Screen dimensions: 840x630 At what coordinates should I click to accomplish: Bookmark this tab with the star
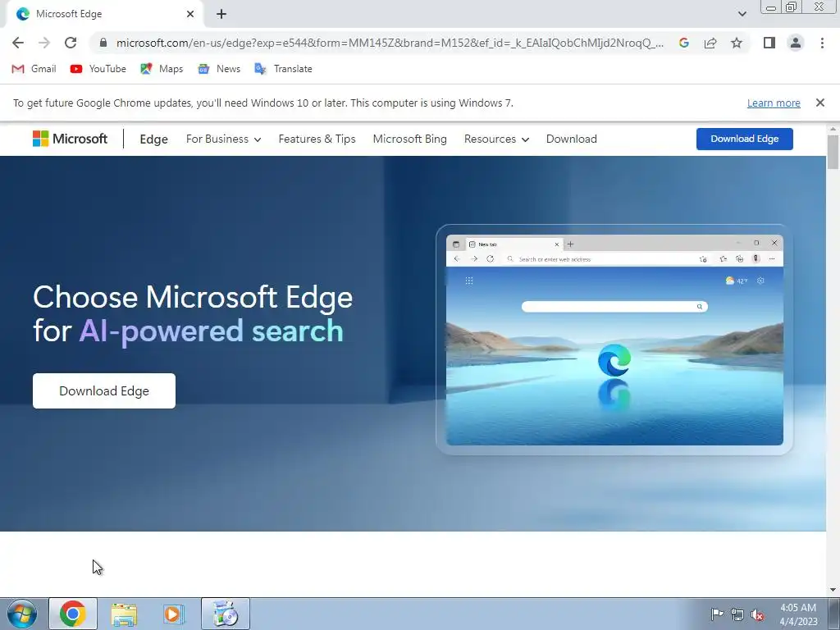click(x=737, y=43)
